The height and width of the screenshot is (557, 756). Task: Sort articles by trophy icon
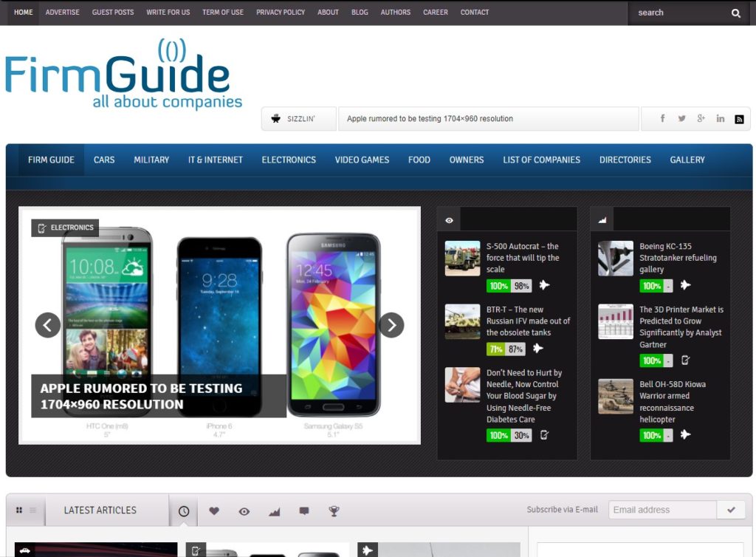click(x=334, y=510)
